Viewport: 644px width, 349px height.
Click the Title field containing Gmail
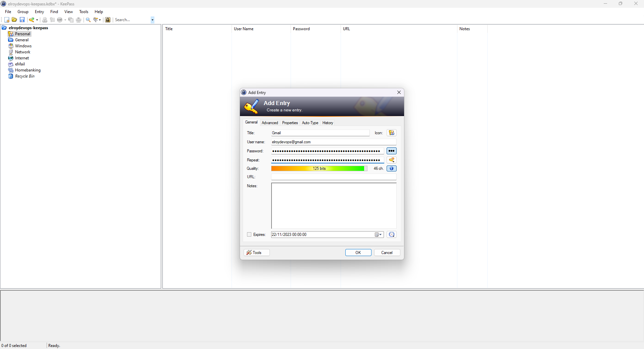(320, 133)
